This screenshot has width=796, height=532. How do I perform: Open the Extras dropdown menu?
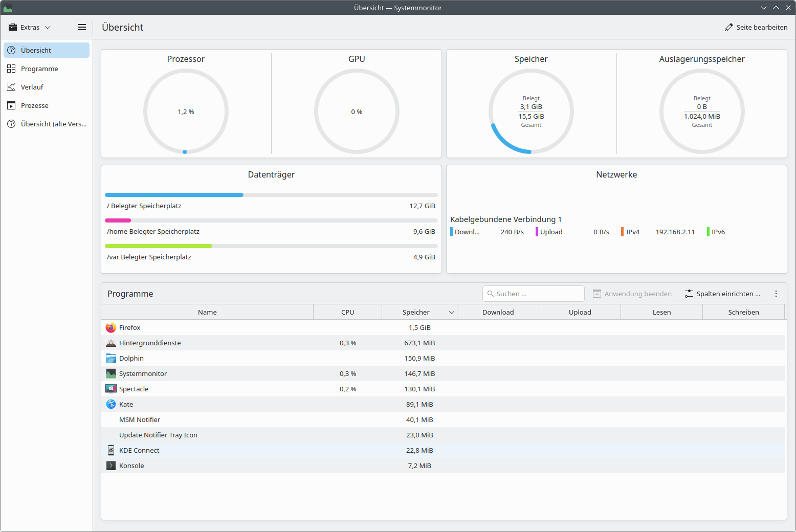coord(30,27)
